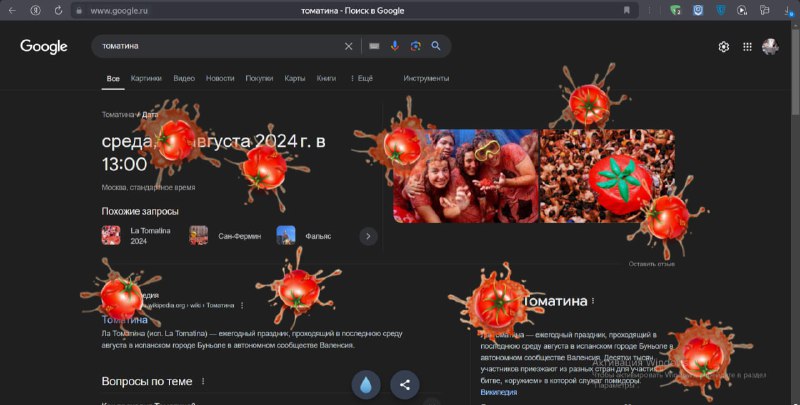Open the Bitwarden shield extension

click(720, 10)
